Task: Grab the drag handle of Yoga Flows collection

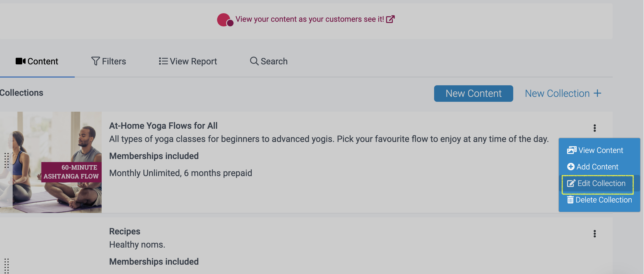Action: click(7, 160)
